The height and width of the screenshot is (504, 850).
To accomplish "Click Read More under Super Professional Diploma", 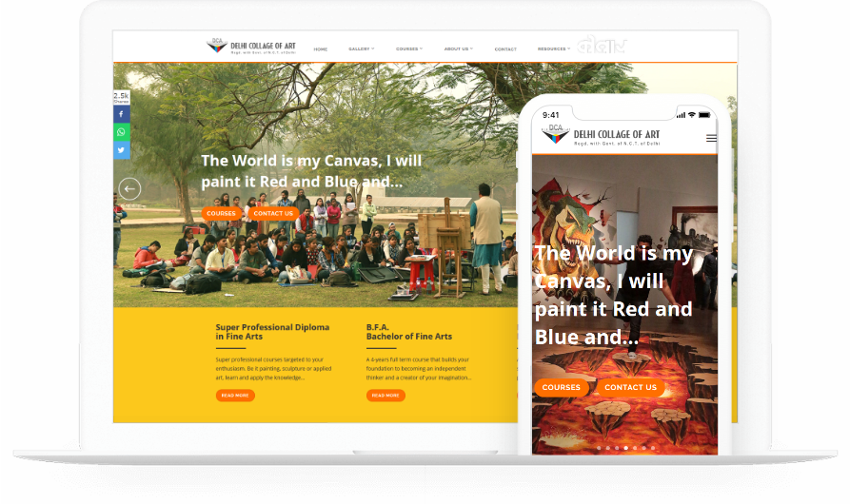I will (x=235, y=396).
